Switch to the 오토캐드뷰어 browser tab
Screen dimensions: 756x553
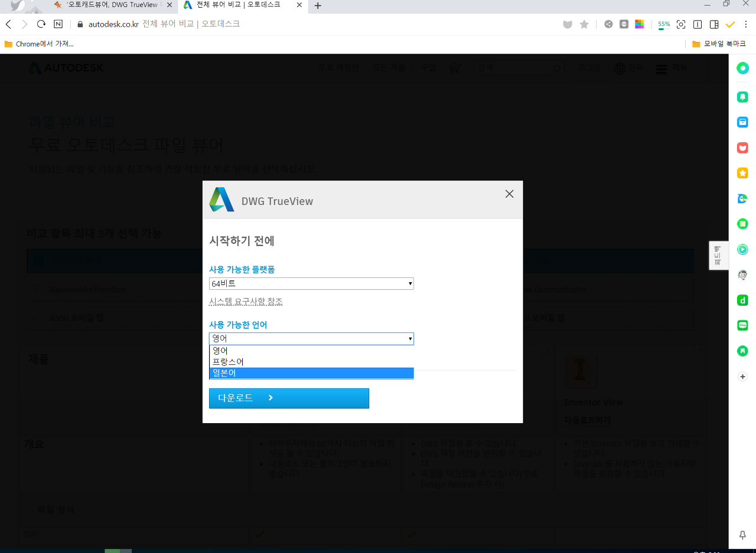click(x=111, y=5)
